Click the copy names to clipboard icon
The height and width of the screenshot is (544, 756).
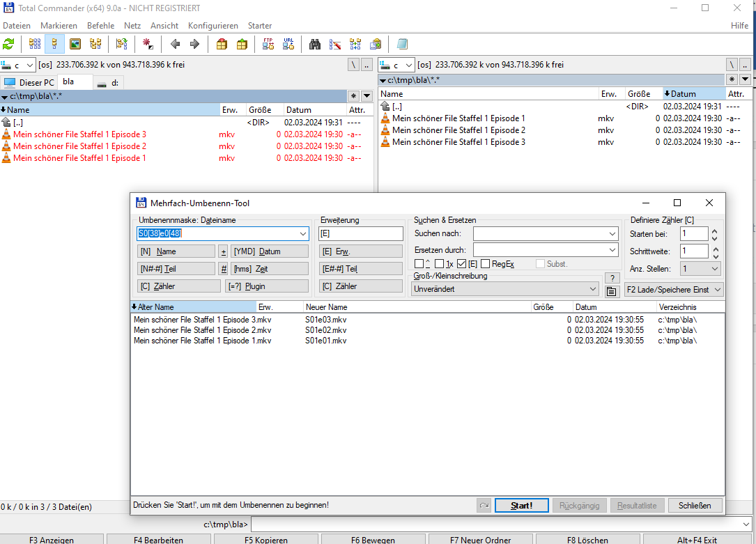tap(376, 45)
